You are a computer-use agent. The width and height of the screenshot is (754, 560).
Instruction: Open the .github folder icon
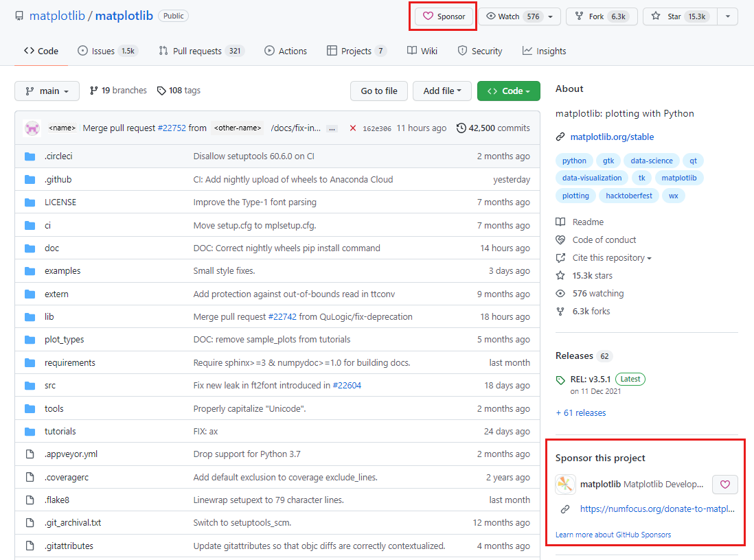29,178
